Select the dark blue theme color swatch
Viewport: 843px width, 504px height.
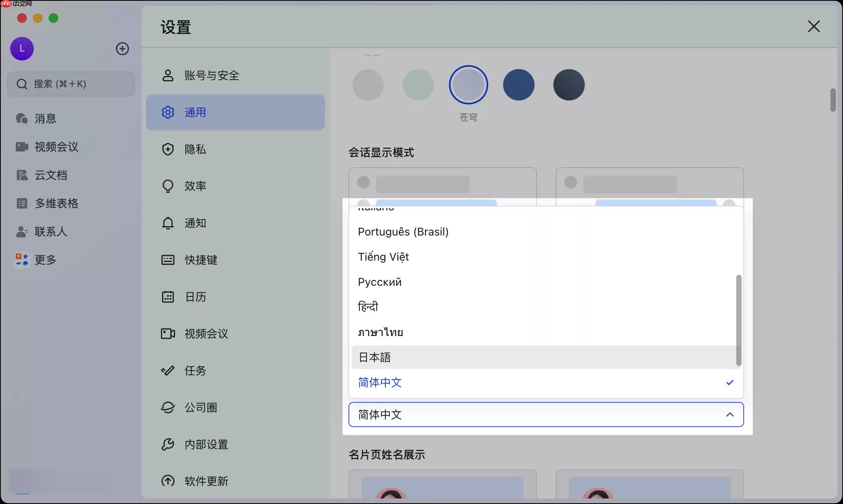(x=518, y=84)
